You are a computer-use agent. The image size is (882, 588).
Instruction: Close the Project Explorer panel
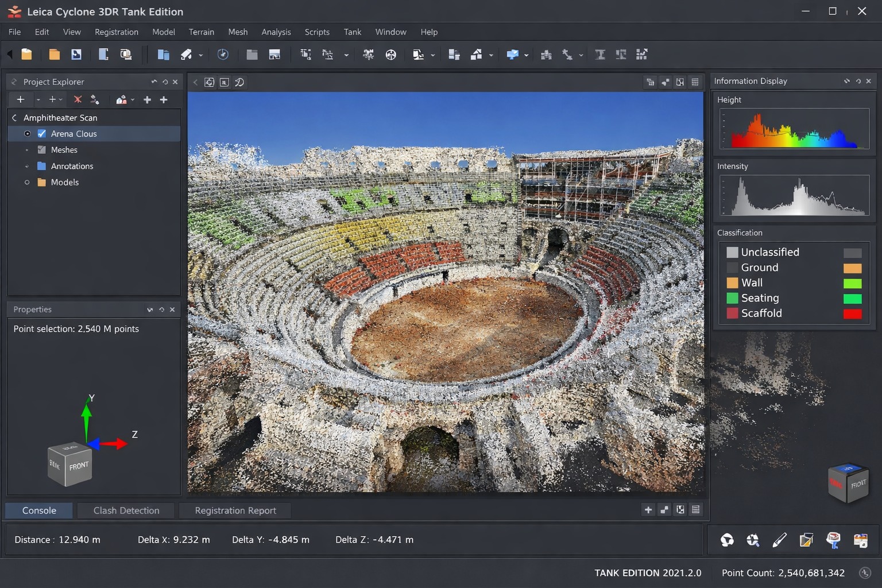tap(175, 82)
